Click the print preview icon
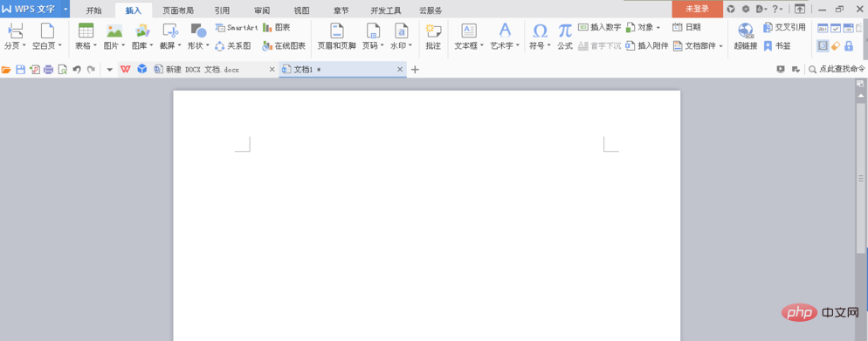The width and height of the screenshot is (868, 341). [63, 70]
